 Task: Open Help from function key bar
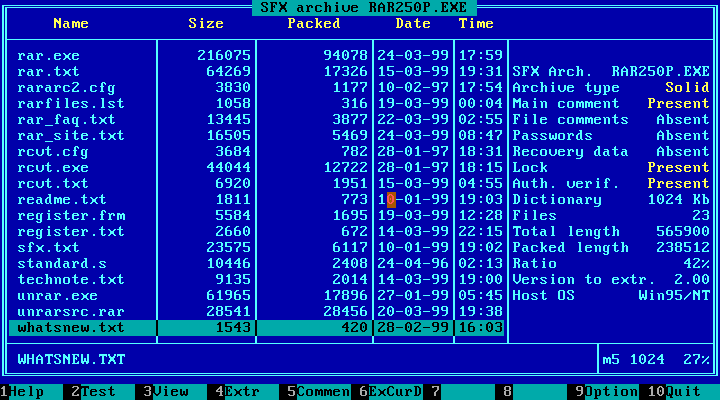27,392
